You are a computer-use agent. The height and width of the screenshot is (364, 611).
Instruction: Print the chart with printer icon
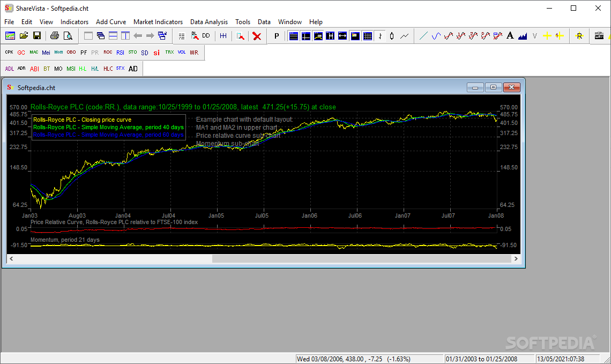[x=55, y=36]
